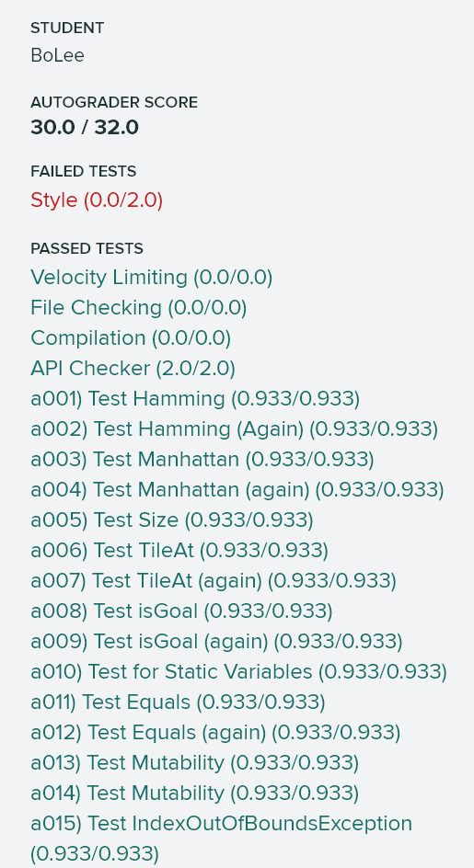
Task: Open the File Checking test result
Action: (139, 308)
